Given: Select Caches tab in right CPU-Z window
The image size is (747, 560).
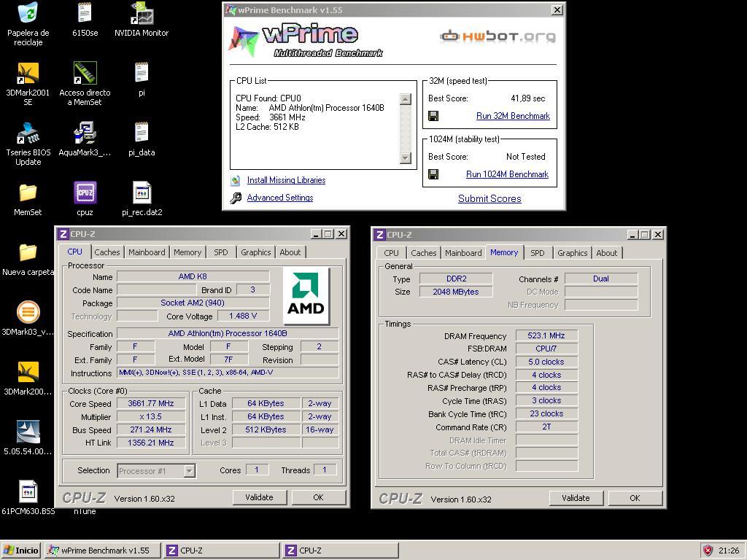Looking at the screenshot, I should pos(424,253).
